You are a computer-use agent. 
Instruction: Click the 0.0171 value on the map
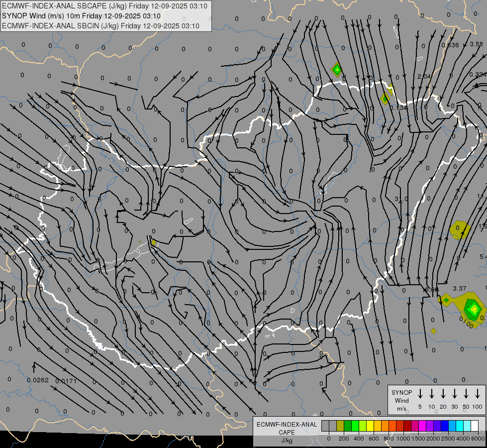coord(66,381)
